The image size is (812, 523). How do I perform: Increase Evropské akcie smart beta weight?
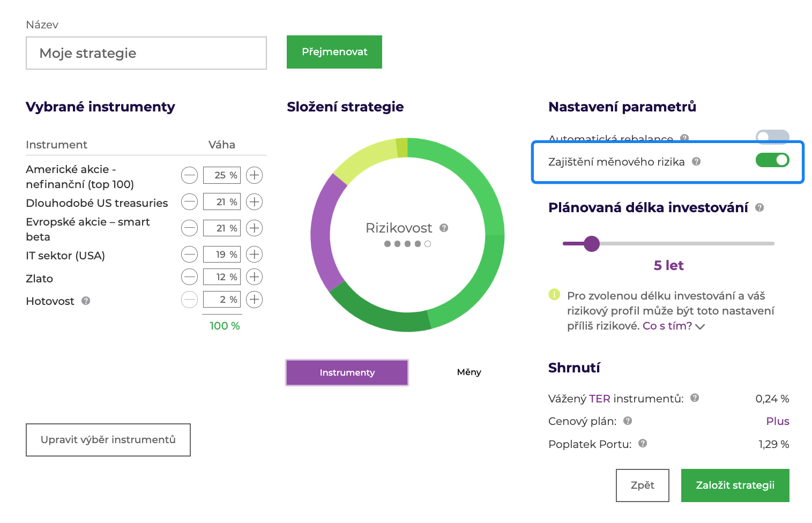254,228
